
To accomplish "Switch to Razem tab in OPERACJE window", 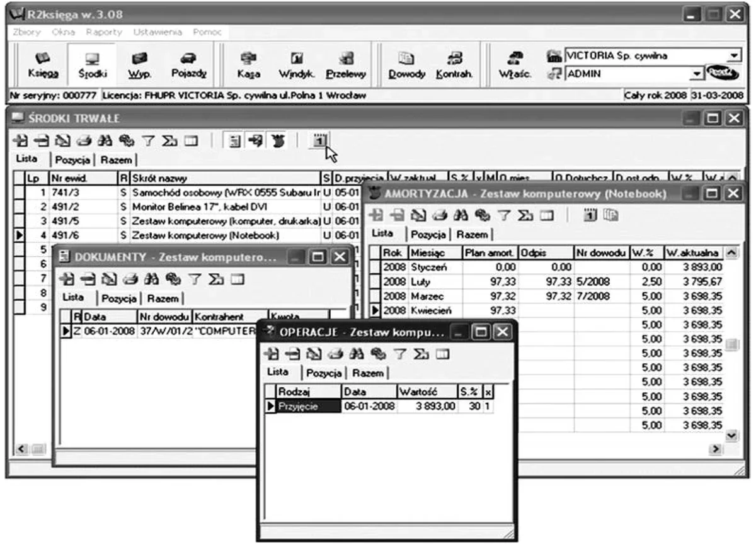I will click(368, 373).
